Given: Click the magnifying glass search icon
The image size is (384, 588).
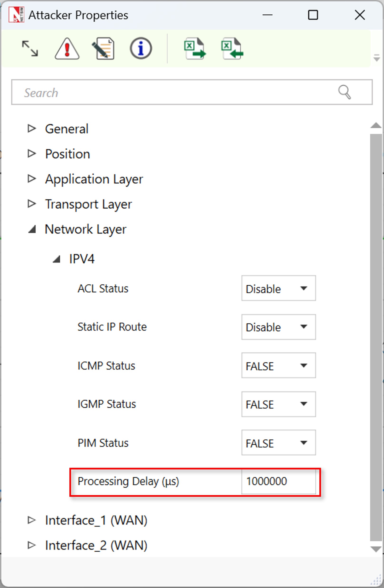Looking at the screenshot, I should (x=344, y=92).
